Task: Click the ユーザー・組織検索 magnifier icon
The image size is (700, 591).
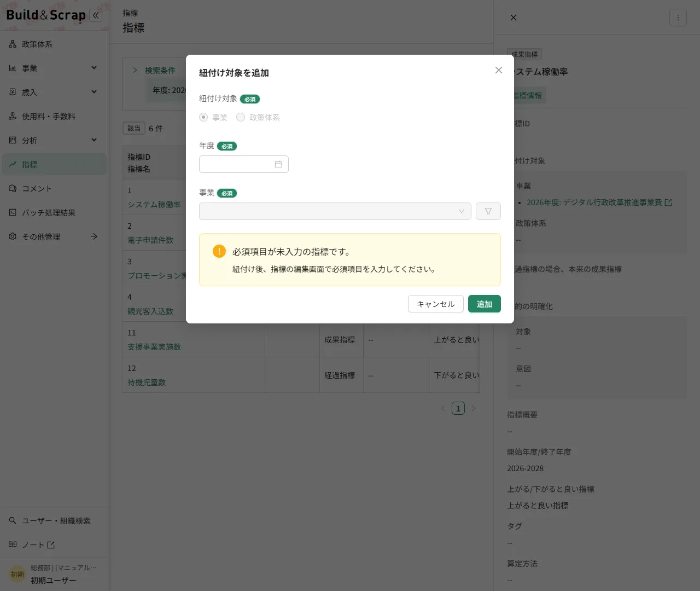Action: tap(13, 520)
